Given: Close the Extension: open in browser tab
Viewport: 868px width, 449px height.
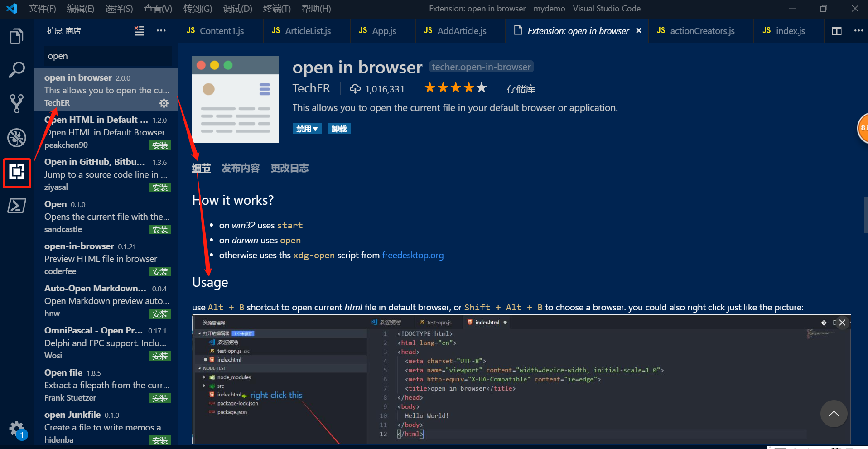Looking at the screenshot, I should click(639, 30).
